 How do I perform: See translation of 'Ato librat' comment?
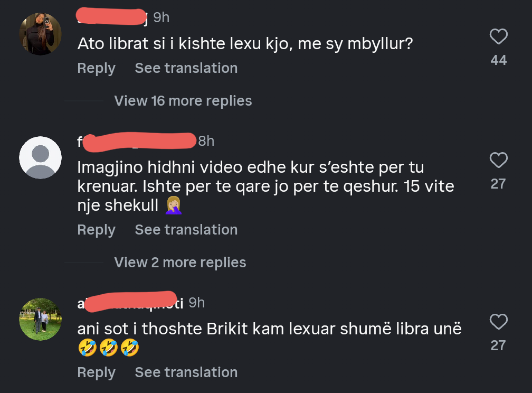pos(186,68)
